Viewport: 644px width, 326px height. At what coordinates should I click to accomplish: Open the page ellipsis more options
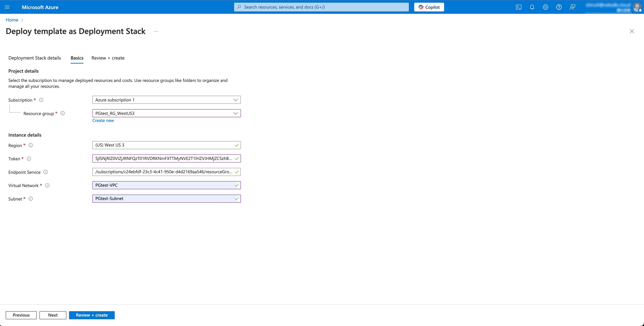(156, 31)
